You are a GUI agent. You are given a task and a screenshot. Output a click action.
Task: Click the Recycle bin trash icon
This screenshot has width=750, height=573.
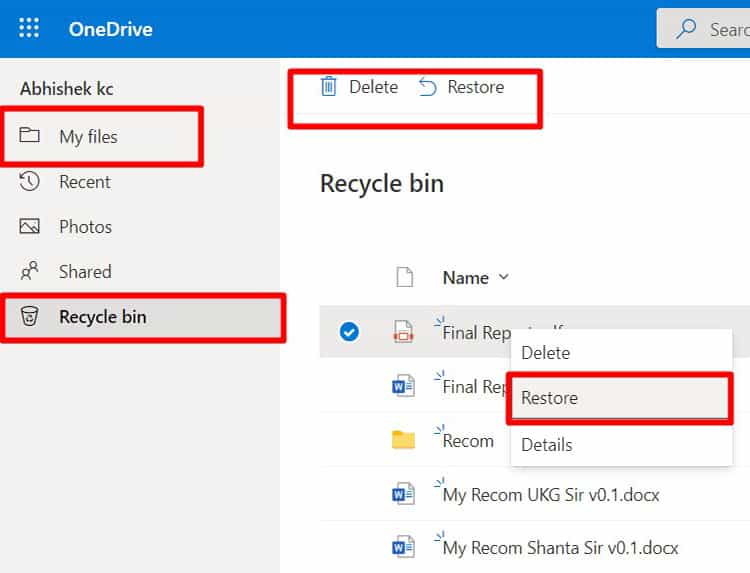tap(29, 316)
